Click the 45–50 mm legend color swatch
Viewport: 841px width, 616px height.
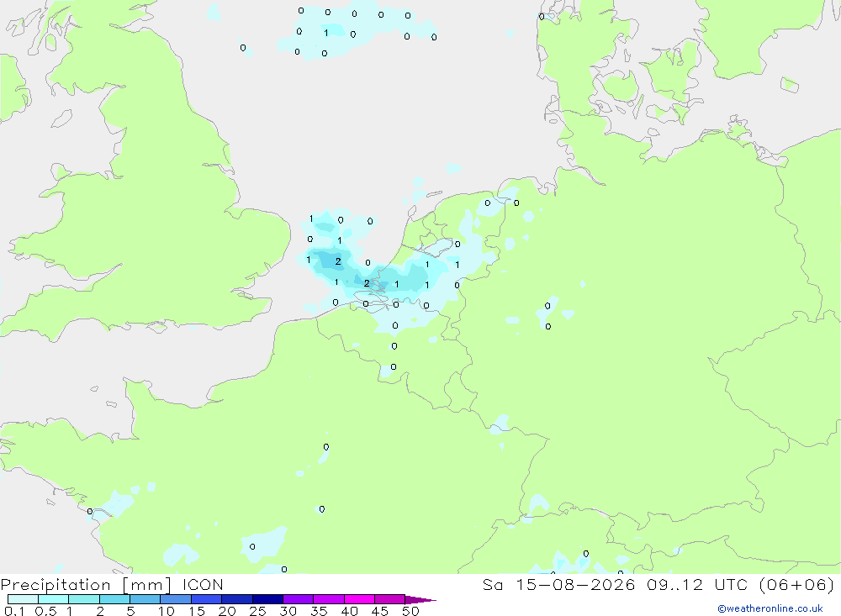tap(390, 599)
